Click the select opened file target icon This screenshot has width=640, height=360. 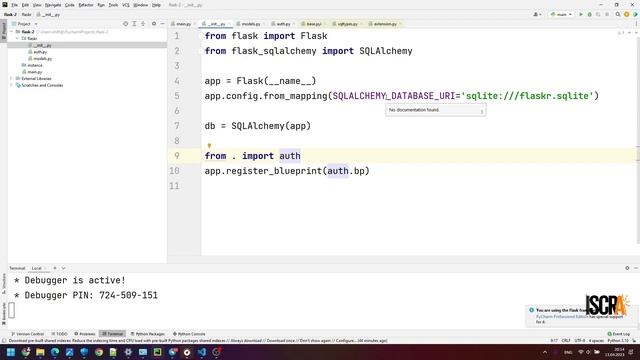click(x=125, y=24)
